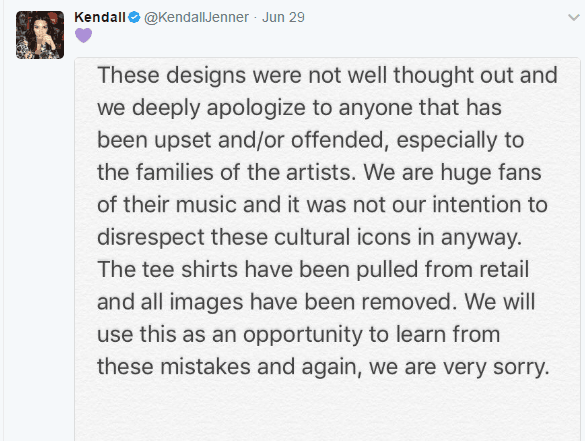Image resolution: width=585 pixels, height=441 pixels.
Task: Click the blank area below the statement text
Action: pyautogui.click(x=327, y=410)
